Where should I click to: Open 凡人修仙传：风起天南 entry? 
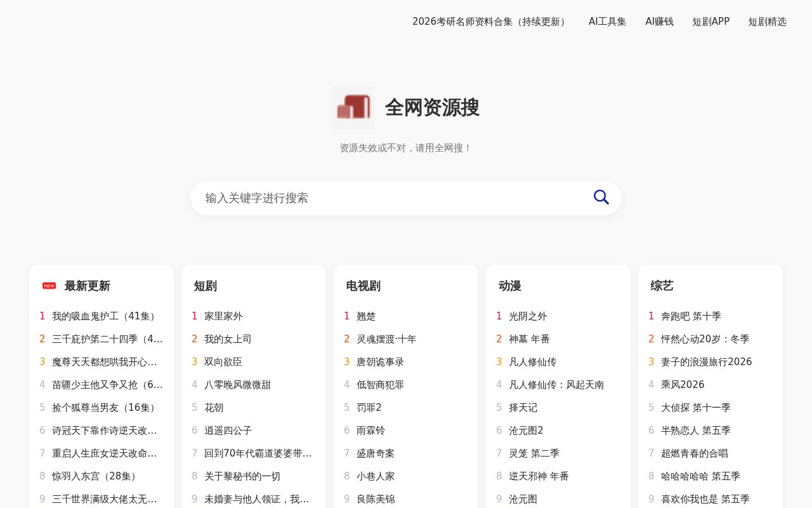pos(556,385)
